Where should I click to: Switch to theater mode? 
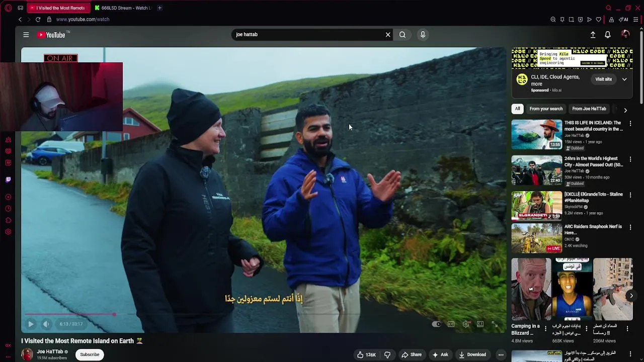tap(480, 324)
